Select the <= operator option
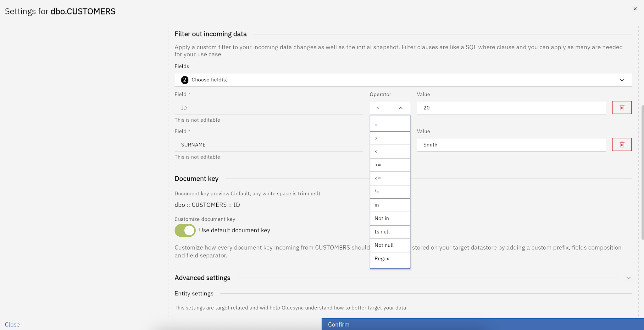644x330 pixels. click(390, 178)
